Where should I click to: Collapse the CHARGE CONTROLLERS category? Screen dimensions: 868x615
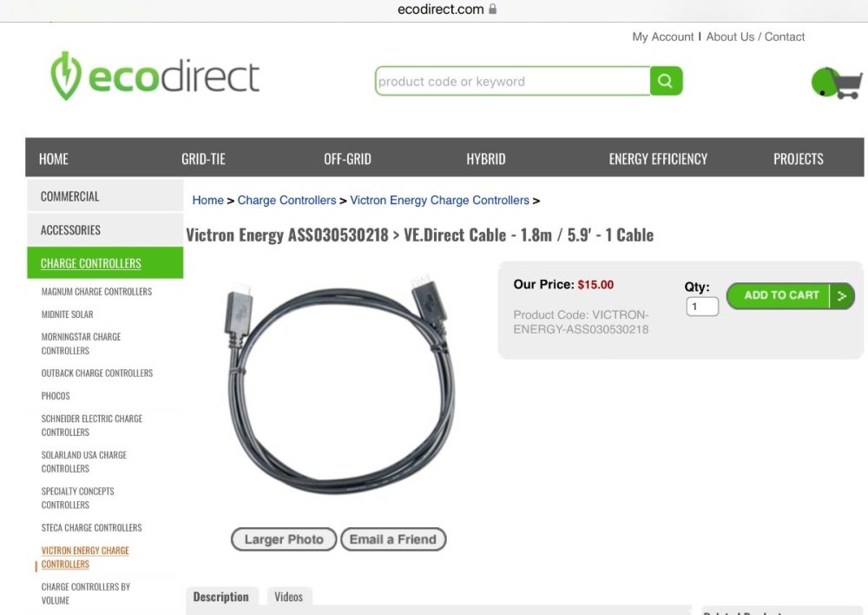point(105,263)
